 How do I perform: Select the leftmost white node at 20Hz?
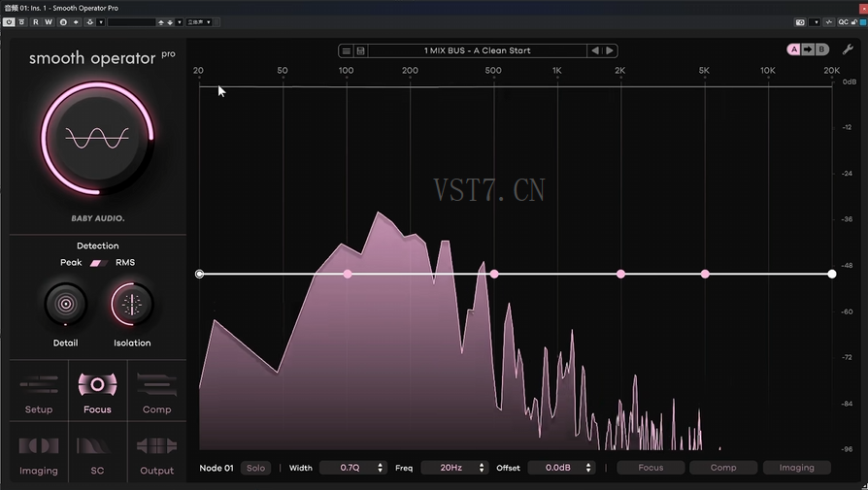[199, 274]
